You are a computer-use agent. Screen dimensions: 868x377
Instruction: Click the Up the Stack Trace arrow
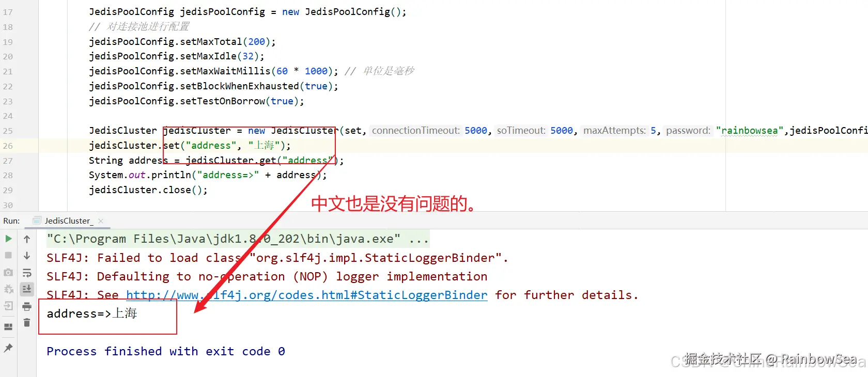click(x=27, y=239)
